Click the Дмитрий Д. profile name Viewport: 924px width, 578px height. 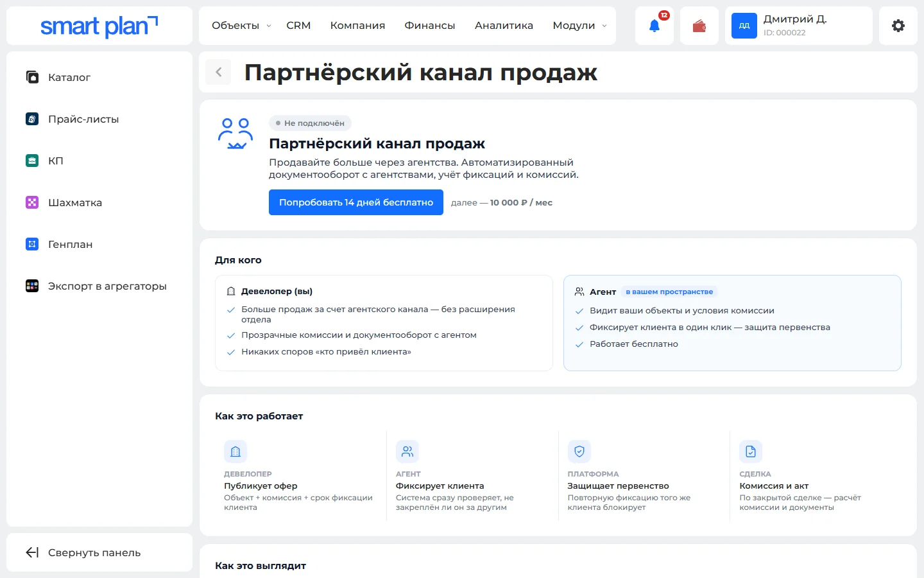pos(795,19)
